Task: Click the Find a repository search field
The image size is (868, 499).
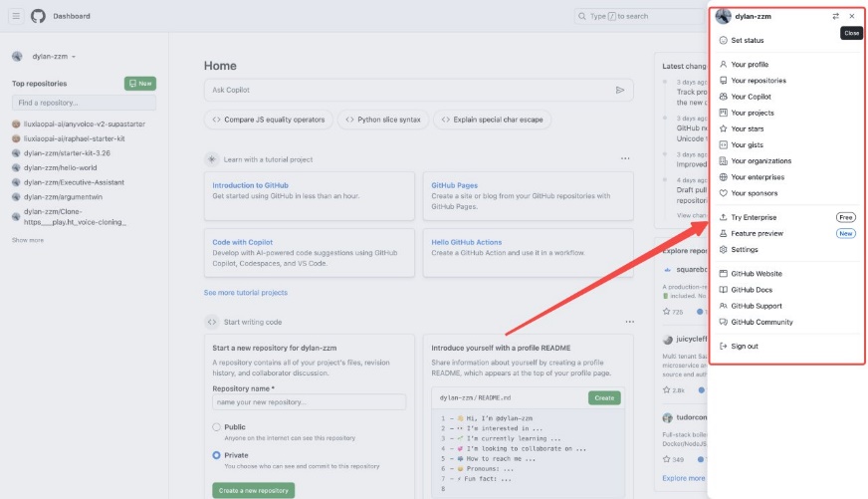Action: click(84, 103)
